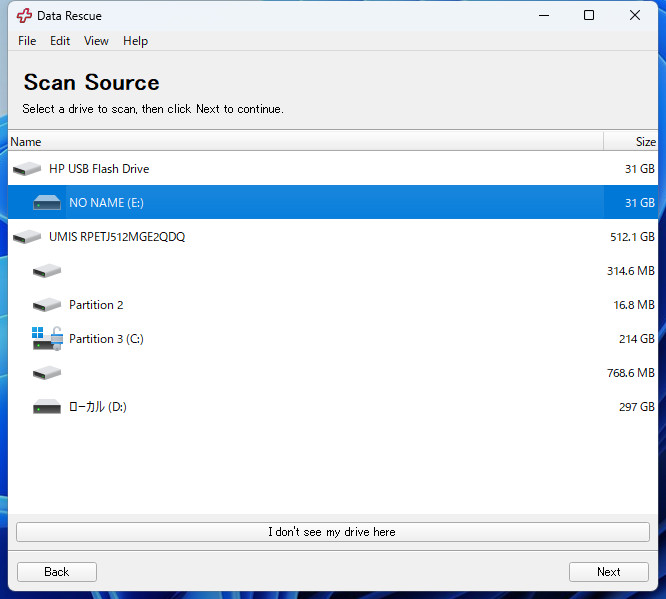This screenshot has width=666, height=599.
Task: Click the unnamed 314.6 MB partition icon
Action: pos(47,271)
